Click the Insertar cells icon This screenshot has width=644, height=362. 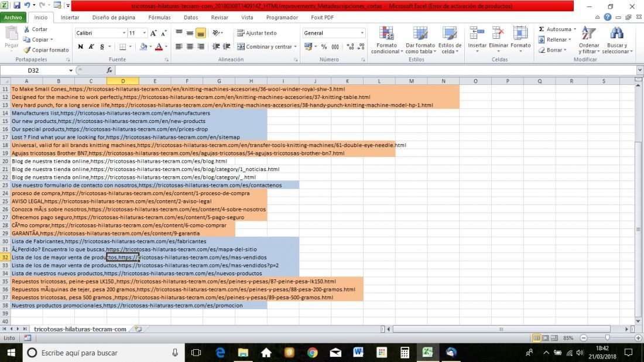[477, 34]
